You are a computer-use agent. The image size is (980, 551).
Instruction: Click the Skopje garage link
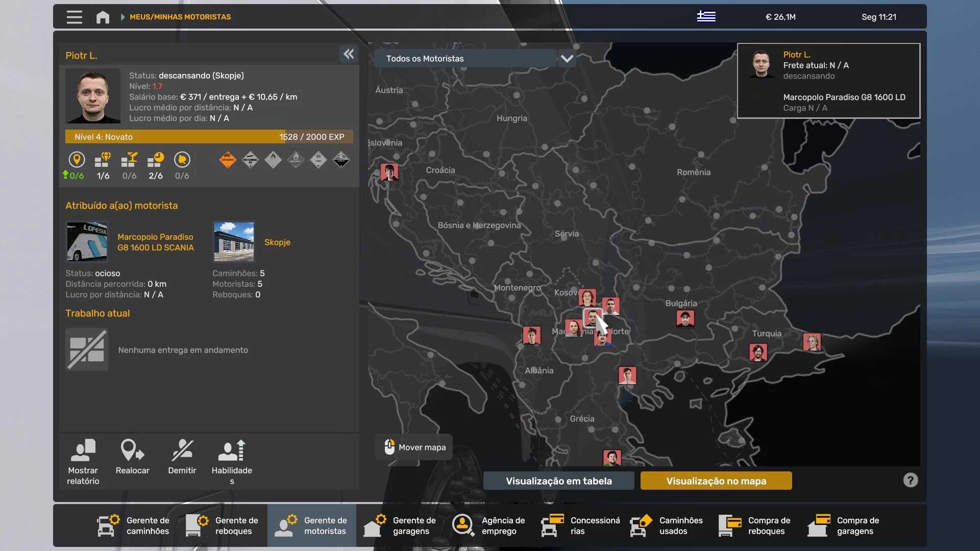coord(277,242)
